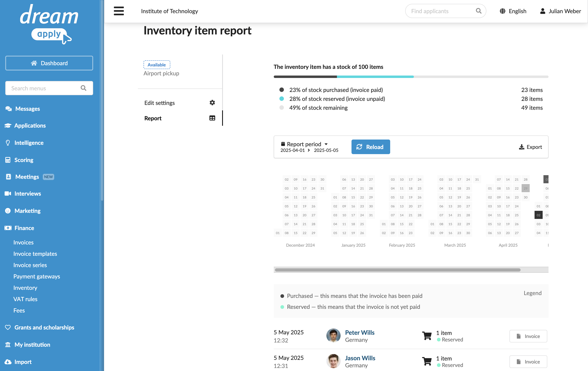
Task: Click the Available status badge
Action: click(x=157, y=65)
